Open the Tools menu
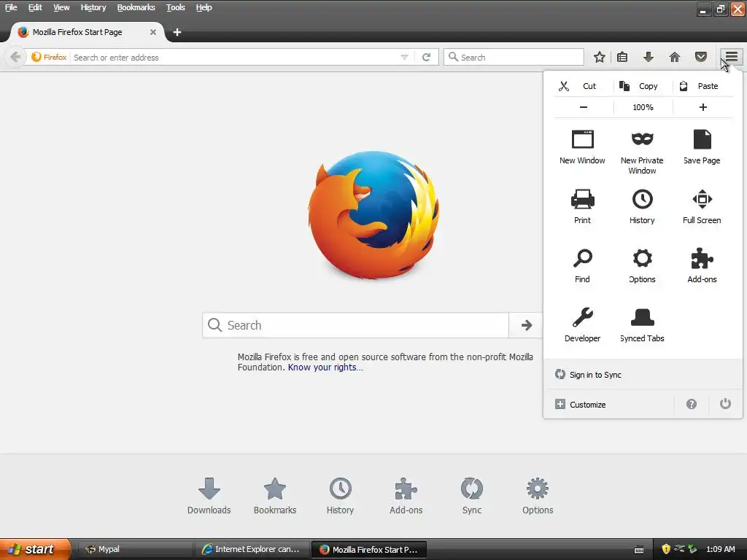This screenshot has height=560, width=747. pyautogui.click(x=175, y=7)
